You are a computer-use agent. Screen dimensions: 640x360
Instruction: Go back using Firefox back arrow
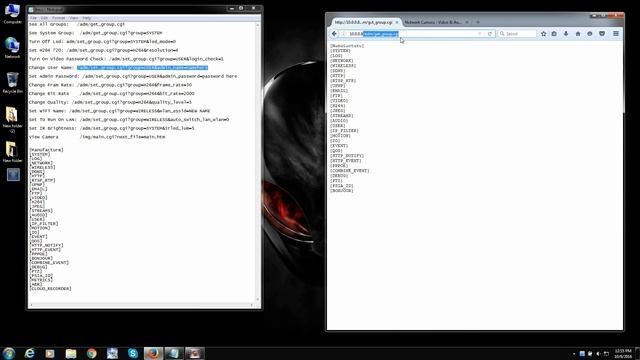334,34
